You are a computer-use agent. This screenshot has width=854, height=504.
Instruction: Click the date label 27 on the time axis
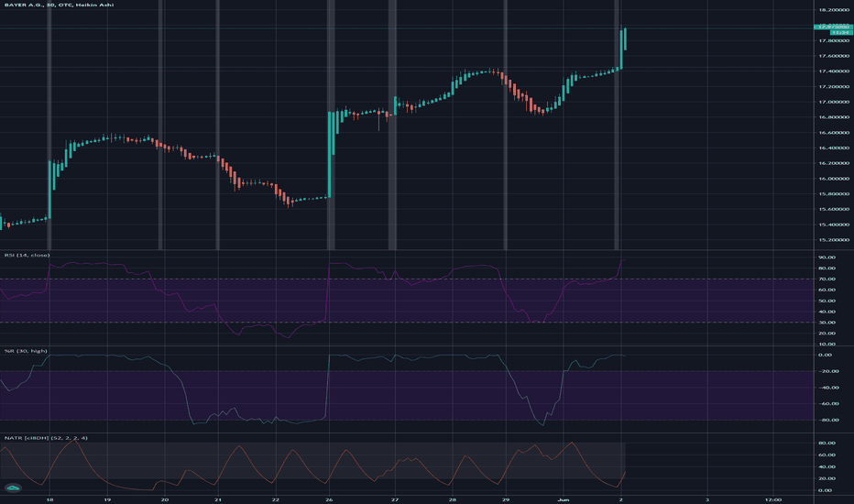pos(395,499)
